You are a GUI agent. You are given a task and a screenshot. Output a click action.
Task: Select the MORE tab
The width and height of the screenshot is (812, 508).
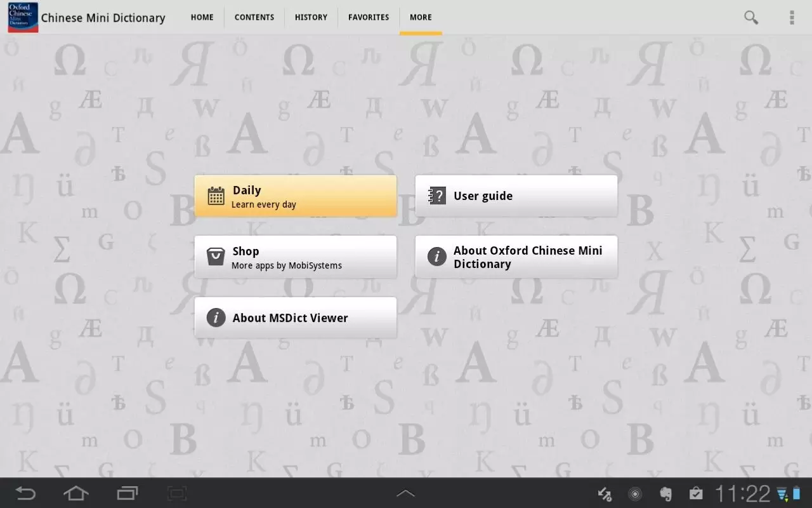tap(421, 17)
